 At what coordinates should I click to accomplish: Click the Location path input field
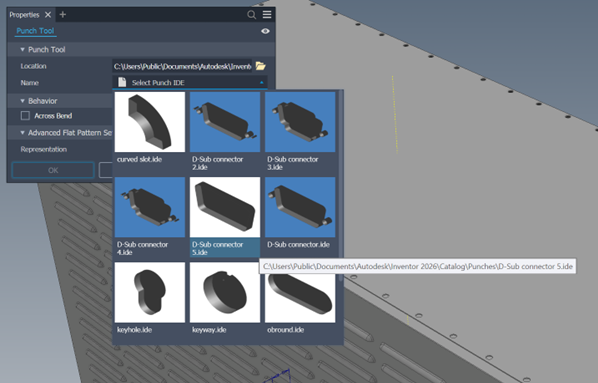pos(182,66)
